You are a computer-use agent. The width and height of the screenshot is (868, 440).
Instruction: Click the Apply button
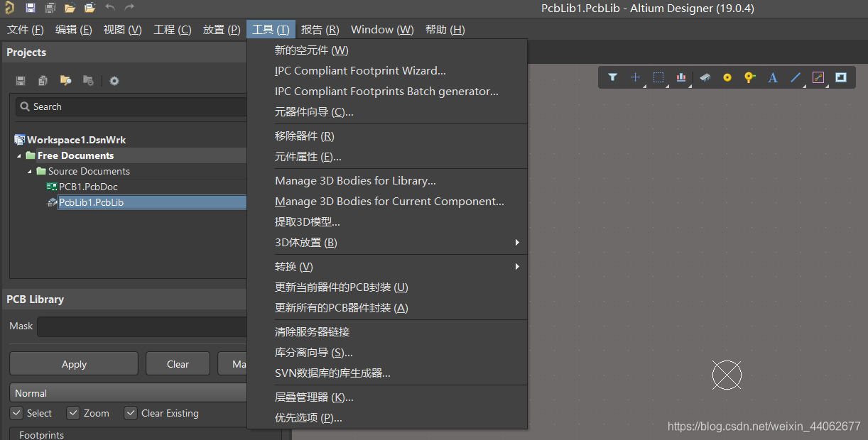(x=74, y=364)
